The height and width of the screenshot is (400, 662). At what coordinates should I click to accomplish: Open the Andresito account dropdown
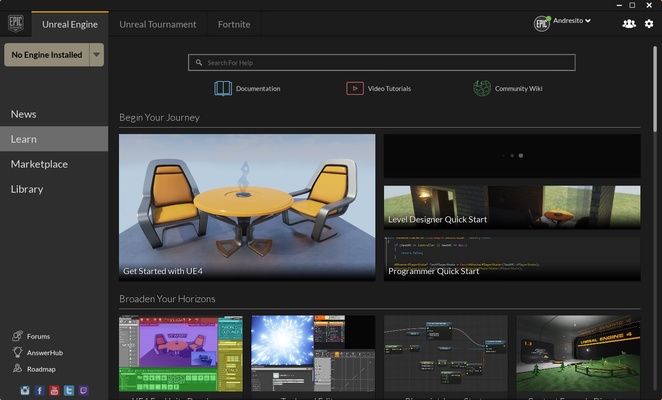[572, 20]
